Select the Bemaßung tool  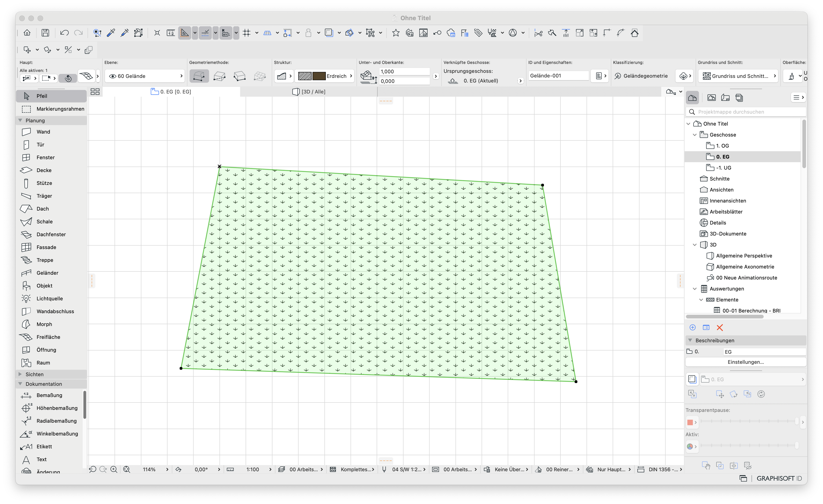click(x=49, y=395)
